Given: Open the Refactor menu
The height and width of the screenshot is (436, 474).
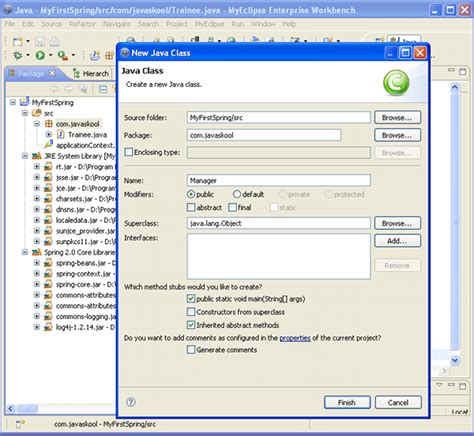Looking at the screenshot, I should click(x=82, y=24).
